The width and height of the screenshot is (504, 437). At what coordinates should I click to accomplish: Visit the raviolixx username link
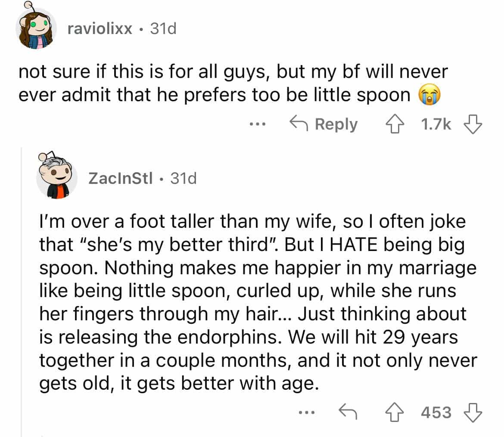(x=100, y=29)
